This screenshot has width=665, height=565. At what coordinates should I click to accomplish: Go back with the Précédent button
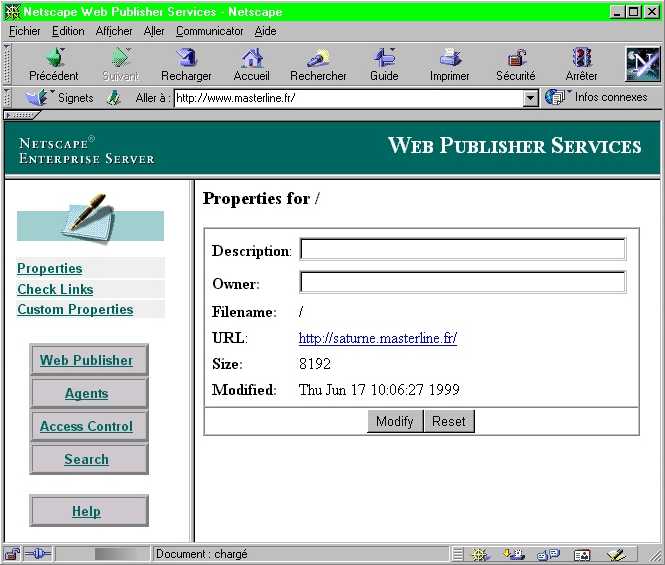pos(54,64)
